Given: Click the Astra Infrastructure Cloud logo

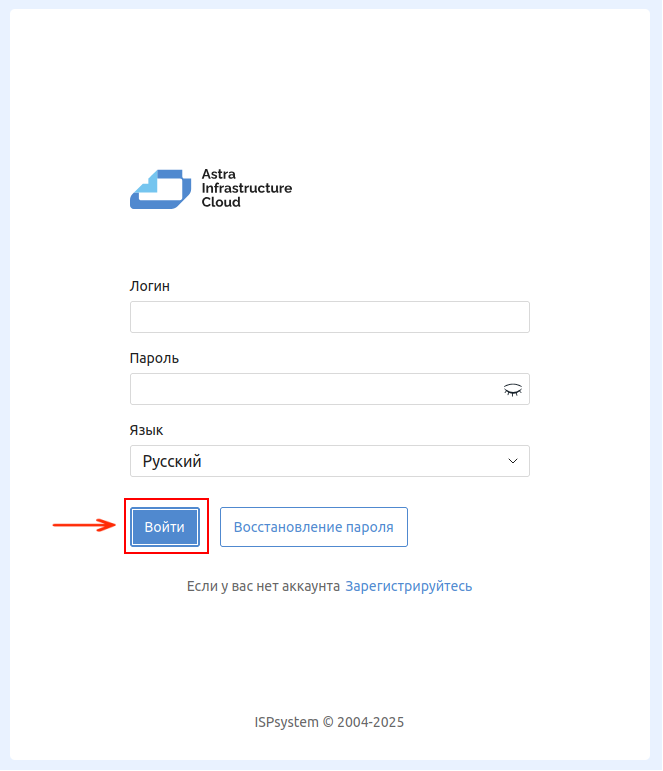Looking at the screenshot, I should point(211,189).
